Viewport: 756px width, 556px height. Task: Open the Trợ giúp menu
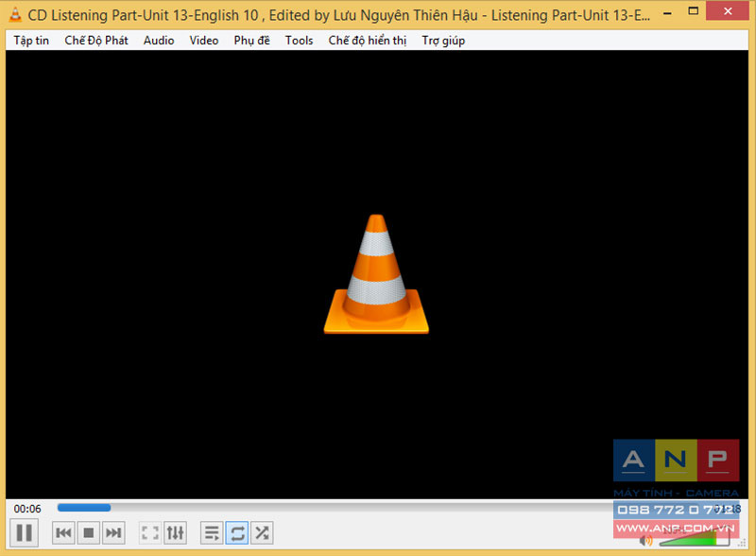(443, 41)
